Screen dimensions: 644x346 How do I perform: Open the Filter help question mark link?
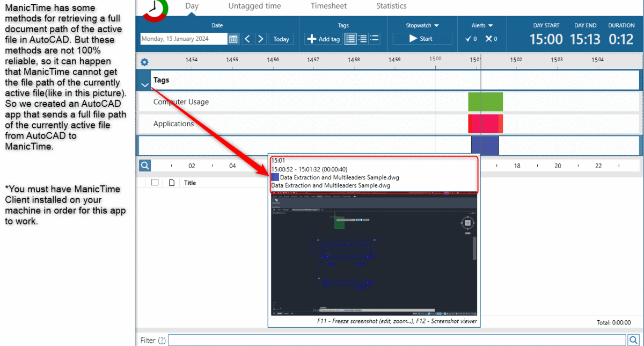[x=162, y=340]
